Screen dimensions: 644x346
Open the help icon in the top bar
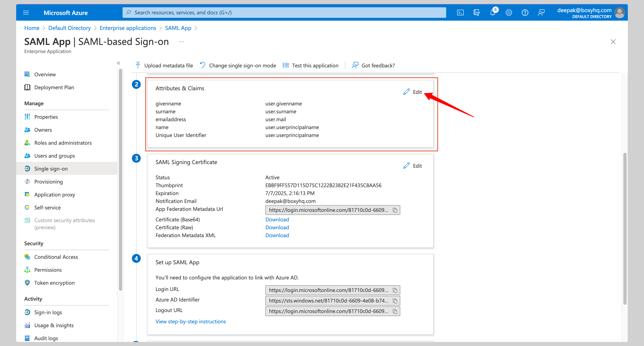(x=525, y=12)
